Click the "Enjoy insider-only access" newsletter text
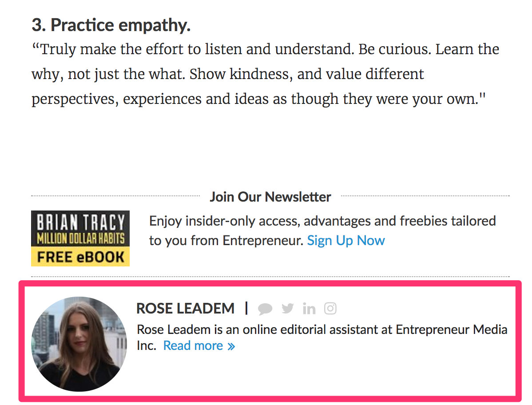532x405 pixels. pos(322,221)
